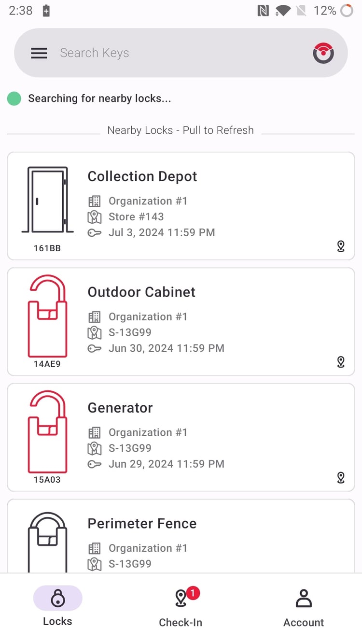Select the Outdoor Cabinet lock title
This screenshot has width=362, height=644.
click(141, 292)
